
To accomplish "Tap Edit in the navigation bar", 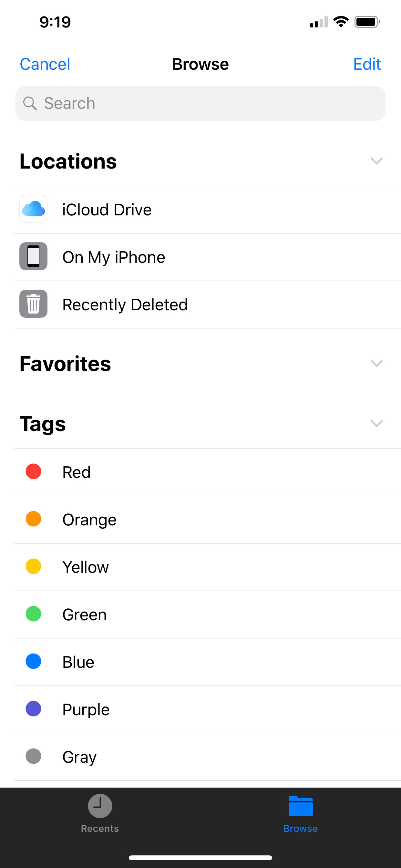I will (367, 64).
